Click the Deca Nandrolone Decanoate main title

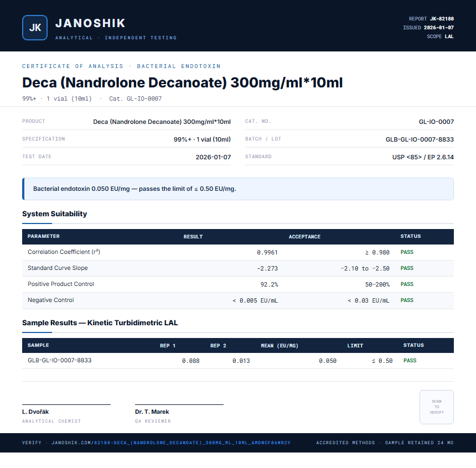point(183,82)
